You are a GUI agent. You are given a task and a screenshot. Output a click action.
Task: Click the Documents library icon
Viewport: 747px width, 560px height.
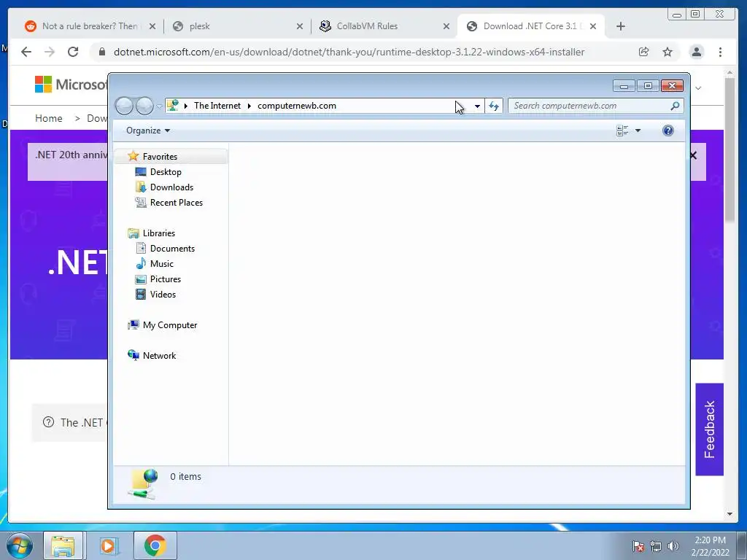click(141, 248)
